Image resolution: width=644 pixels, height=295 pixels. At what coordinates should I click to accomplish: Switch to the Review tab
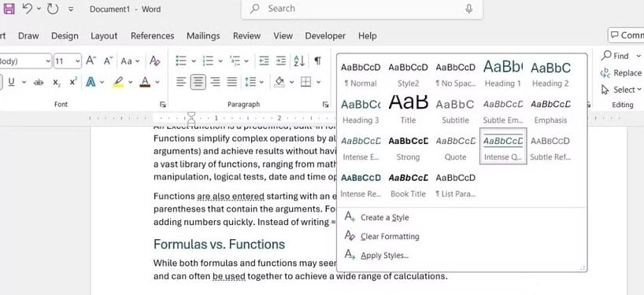click(247, 36)
